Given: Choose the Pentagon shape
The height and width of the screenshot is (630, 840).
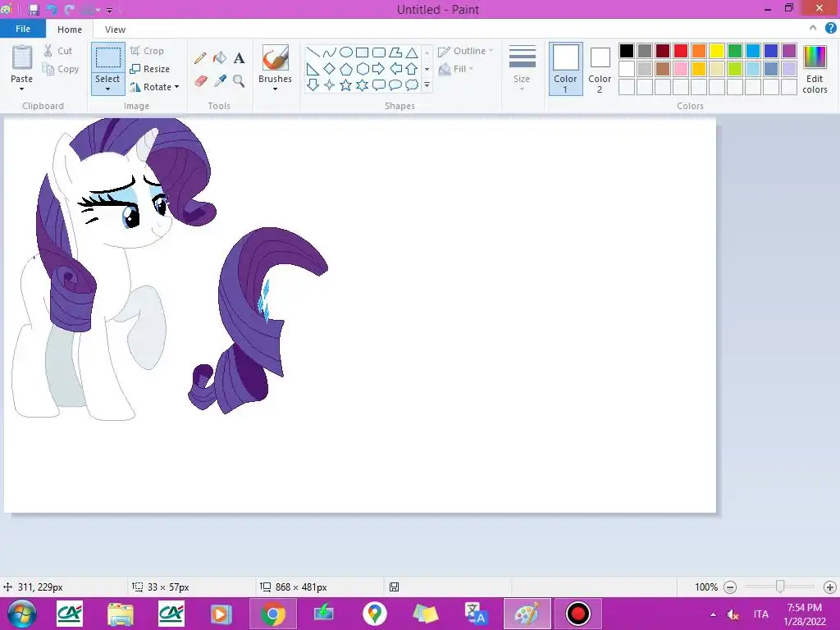Looking at the screenshot, I should (346, 69).
